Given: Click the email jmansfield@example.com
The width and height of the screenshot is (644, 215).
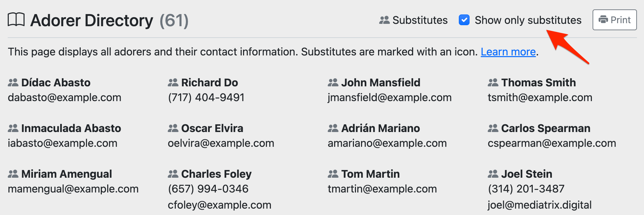Looking at the screenshot, I should (x=390, y=97).
